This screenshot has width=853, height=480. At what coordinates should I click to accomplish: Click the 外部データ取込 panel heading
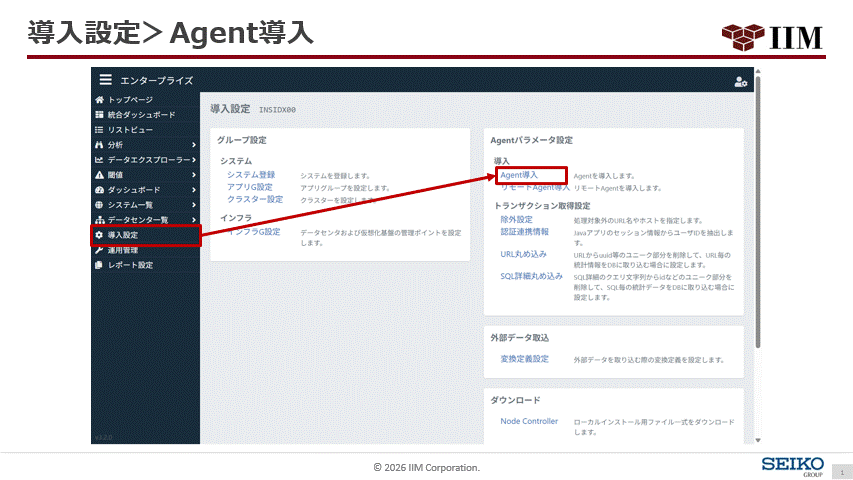[x=520, y=338]
